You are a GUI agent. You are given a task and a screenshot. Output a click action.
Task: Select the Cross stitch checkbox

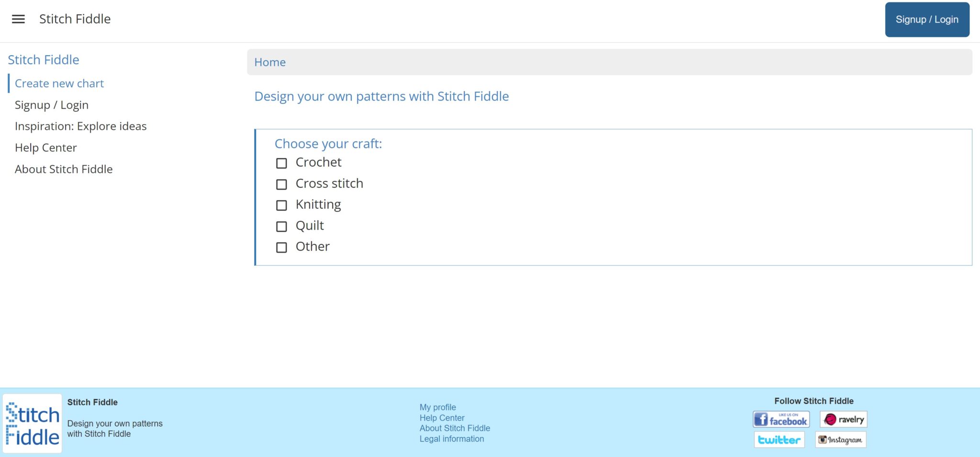[281, 184]
